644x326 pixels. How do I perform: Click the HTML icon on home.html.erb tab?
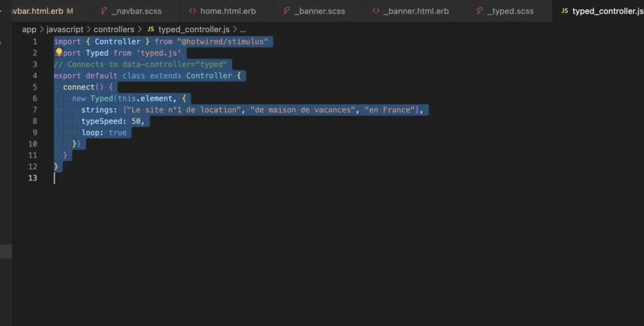pyautogui.click(x=192, y=11)
